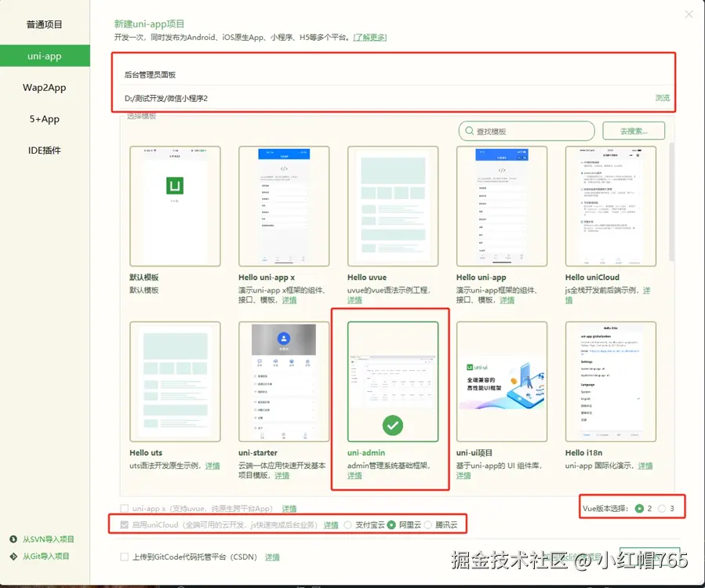
Task: Toggle the uni-app x checkbox
Action: [x=125, y=509]
